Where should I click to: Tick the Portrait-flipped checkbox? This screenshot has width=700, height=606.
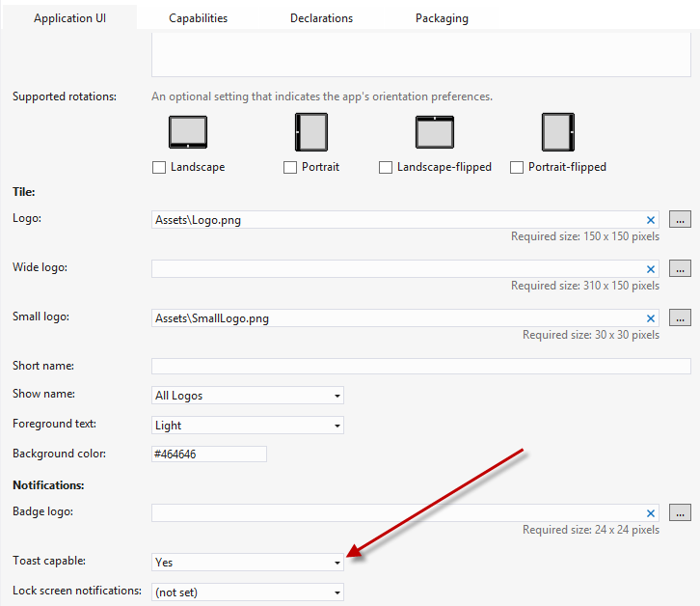[517, 168]
